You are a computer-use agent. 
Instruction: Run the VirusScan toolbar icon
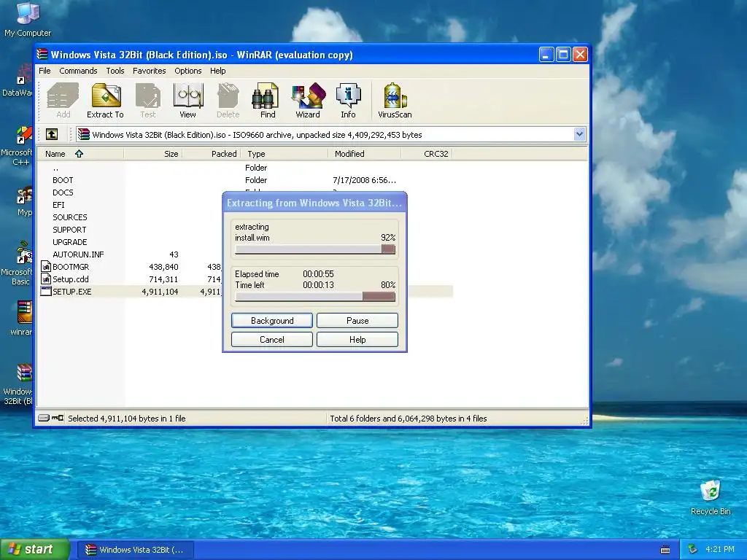(395, 100)
